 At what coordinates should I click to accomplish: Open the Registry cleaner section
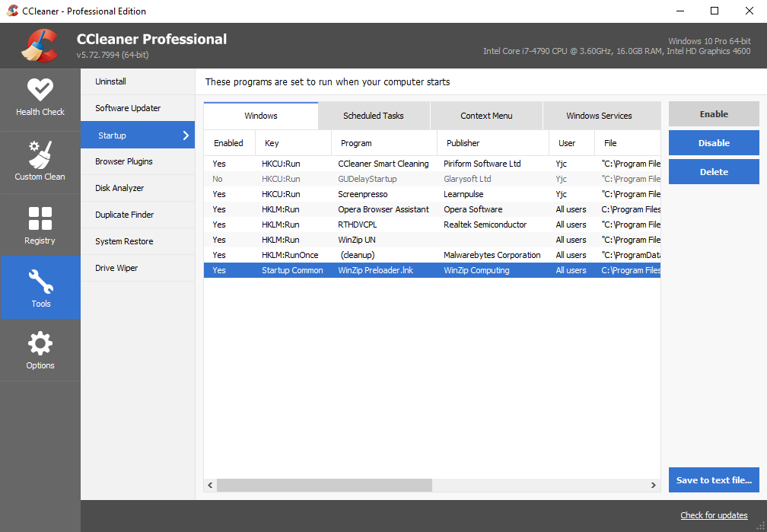click(40, 225)
